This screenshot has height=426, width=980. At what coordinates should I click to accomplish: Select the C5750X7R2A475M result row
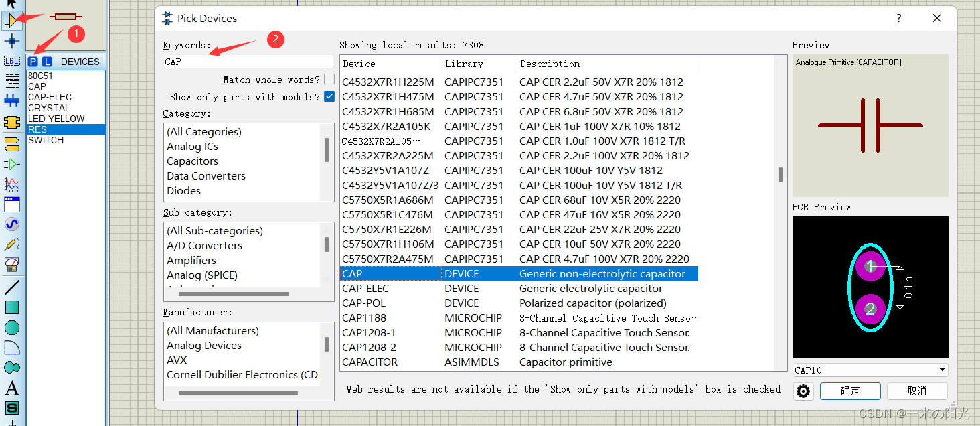[519, 259]
